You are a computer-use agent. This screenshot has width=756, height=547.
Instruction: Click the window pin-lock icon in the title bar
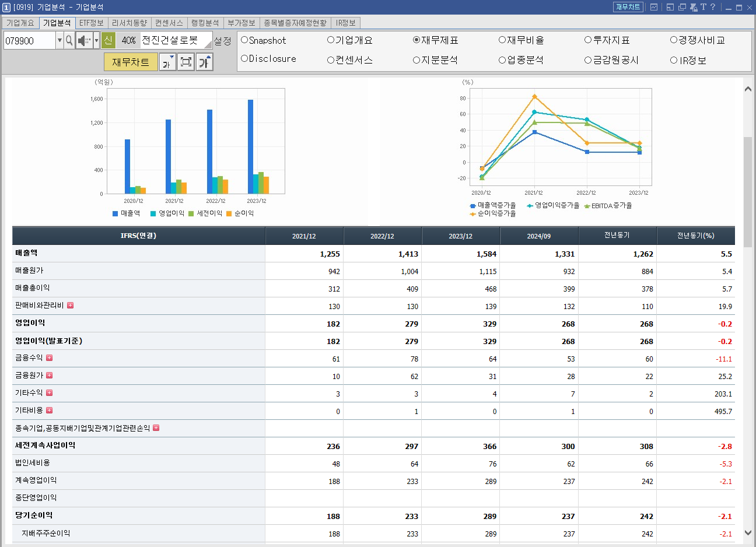point(694,7)
